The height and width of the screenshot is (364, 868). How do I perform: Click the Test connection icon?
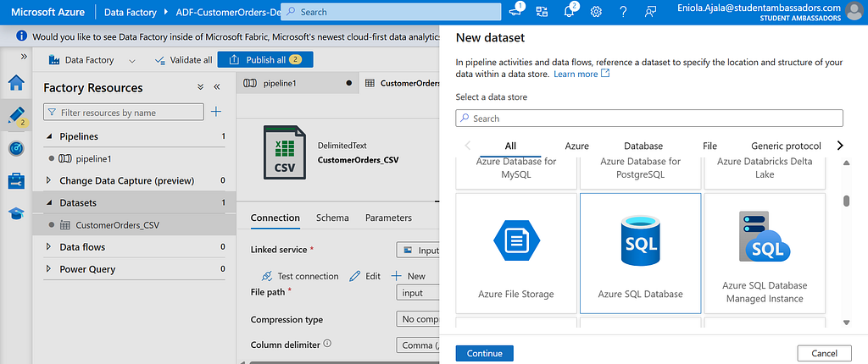(267, 276)
